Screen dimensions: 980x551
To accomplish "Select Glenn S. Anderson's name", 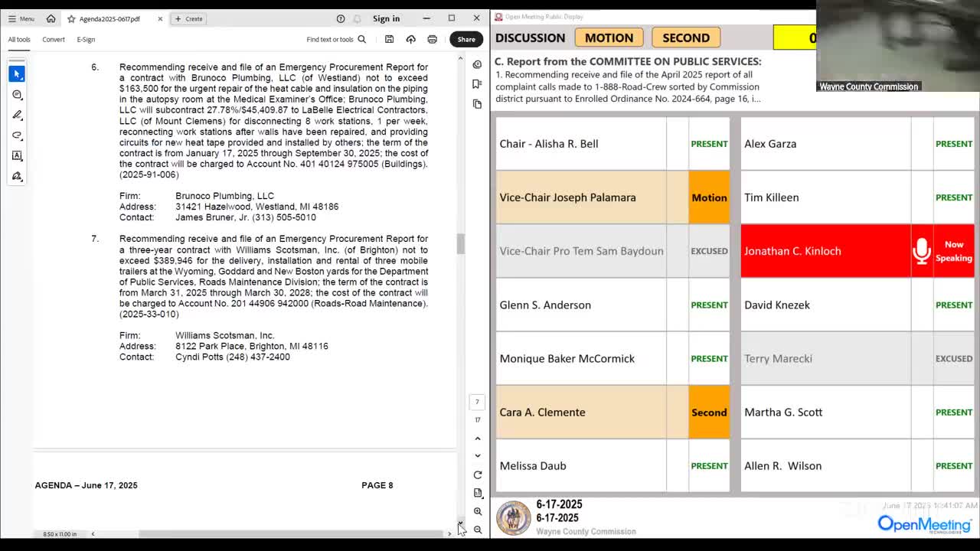I will tap(545, 305).
